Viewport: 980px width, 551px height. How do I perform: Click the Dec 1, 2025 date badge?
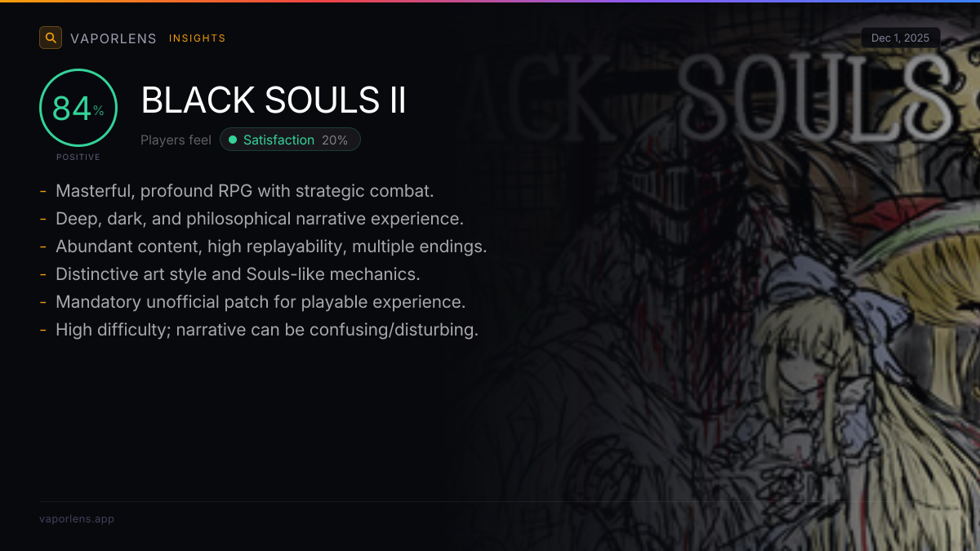[900, 38]
